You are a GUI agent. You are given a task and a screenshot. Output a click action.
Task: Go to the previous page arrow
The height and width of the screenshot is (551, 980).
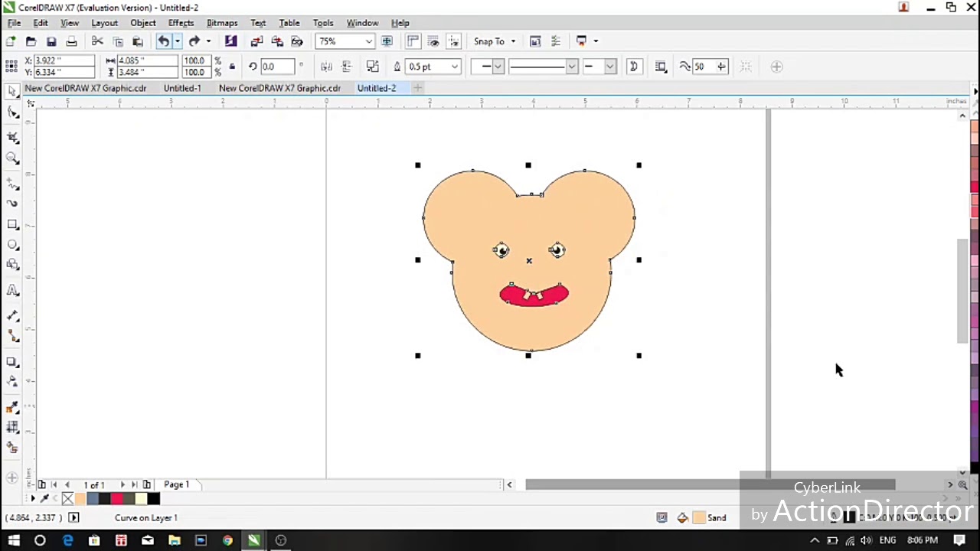click(67, 484)
